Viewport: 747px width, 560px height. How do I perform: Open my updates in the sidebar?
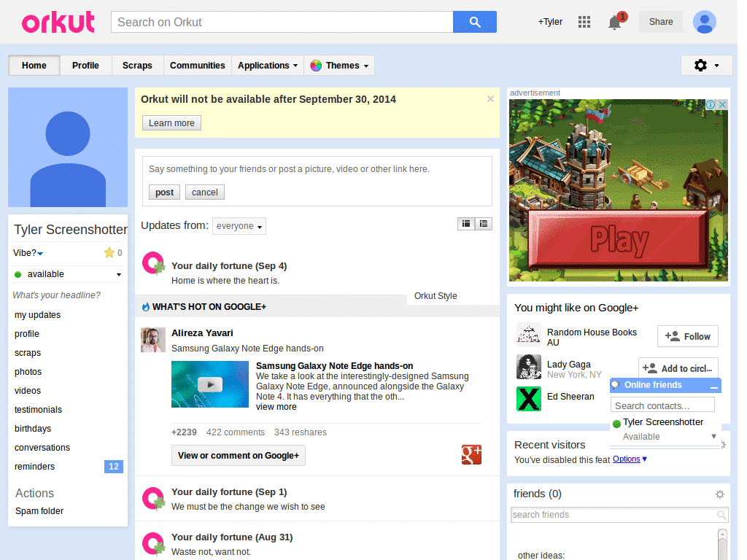38,315
